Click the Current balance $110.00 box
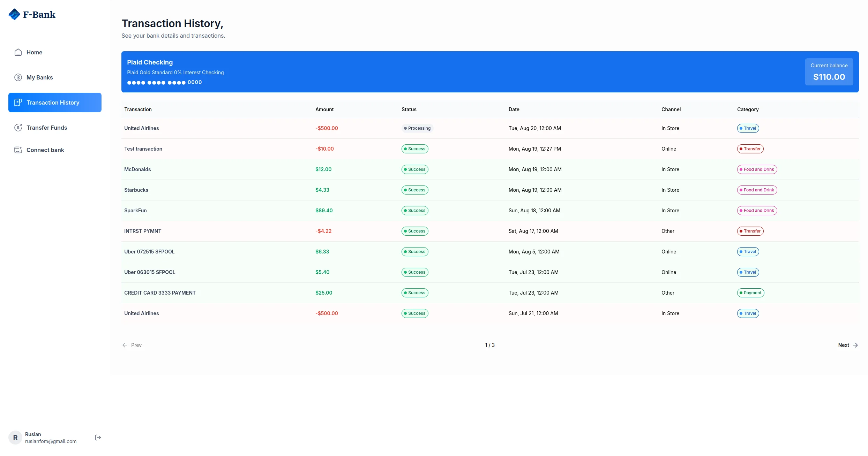868x456 pixels. pos(829,72)
